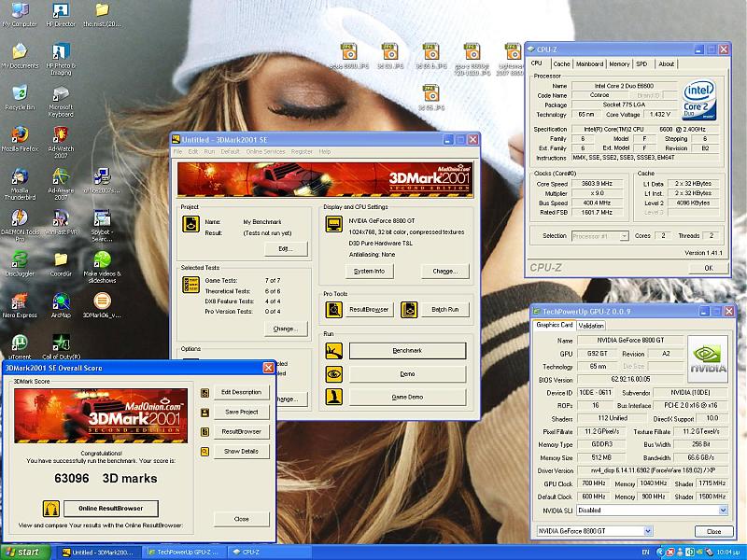Click Edit button in Project section

[x=286, y=248]
